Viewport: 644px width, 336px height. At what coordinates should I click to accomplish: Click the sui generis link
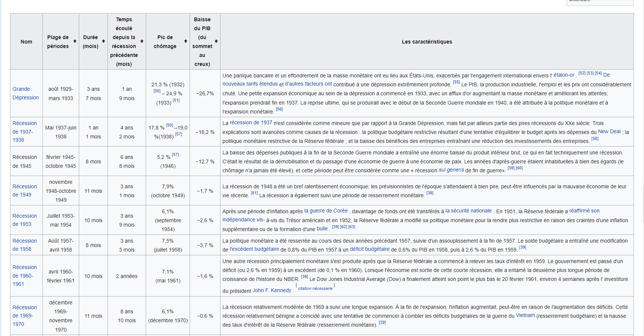451,170
